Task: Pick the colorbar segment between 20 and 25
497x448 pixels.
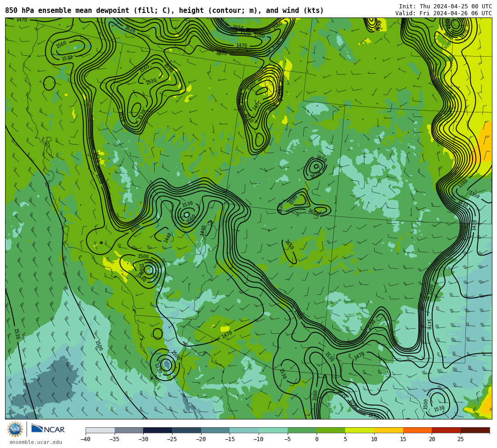Action: pyautogui.click(x=446, y=430)
